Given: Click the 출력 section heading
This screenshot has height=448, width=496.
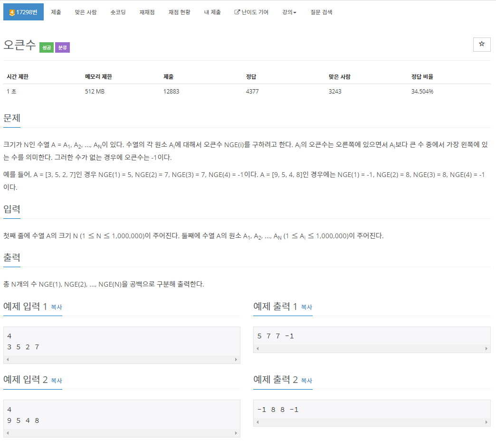Looking at the screenshot, I should click(12, 258).
